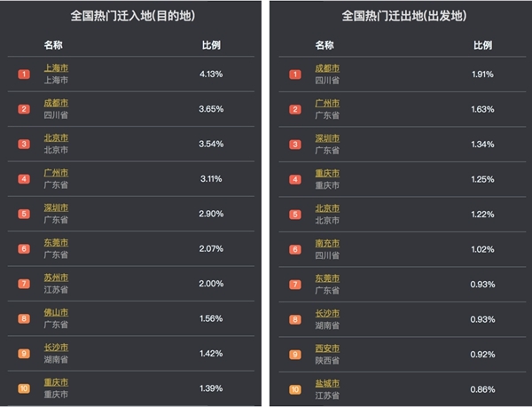Open 苏州市 city link
This screenshot has width=532, height=407.
click(56, 278)
